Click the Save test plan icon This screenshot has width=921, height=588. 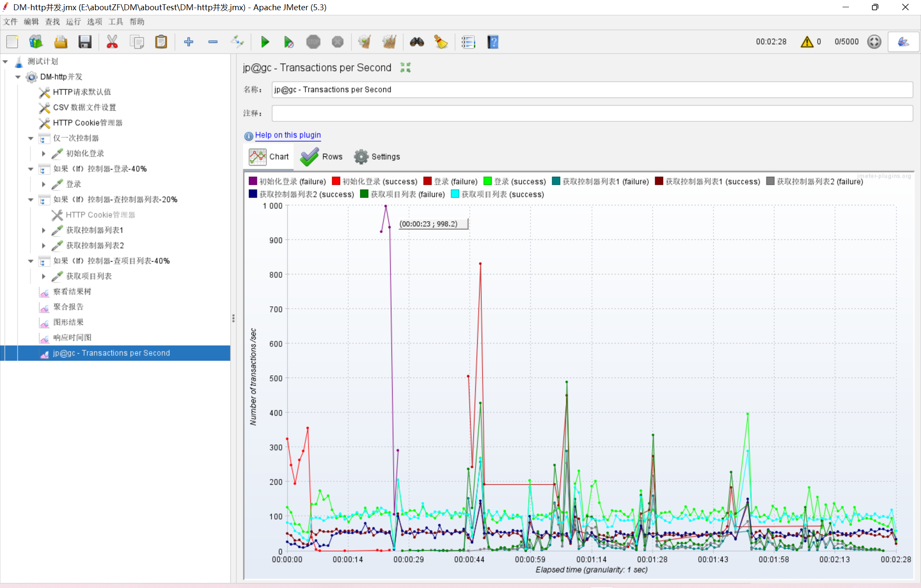[x=85, y=42]
